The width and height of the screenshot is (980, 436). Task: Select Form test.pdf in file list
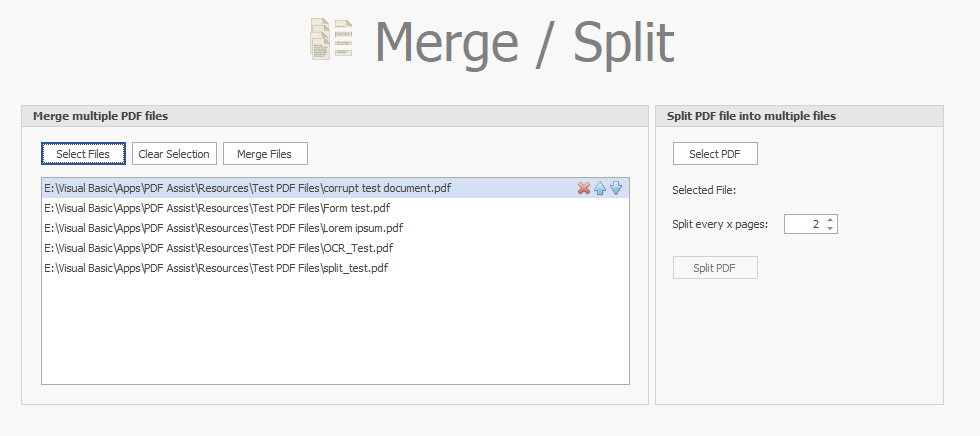tap(217, 208)
